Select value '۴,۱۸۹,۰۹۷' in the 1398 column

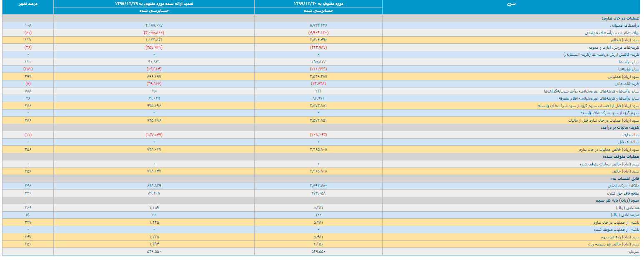pos(154,25)
